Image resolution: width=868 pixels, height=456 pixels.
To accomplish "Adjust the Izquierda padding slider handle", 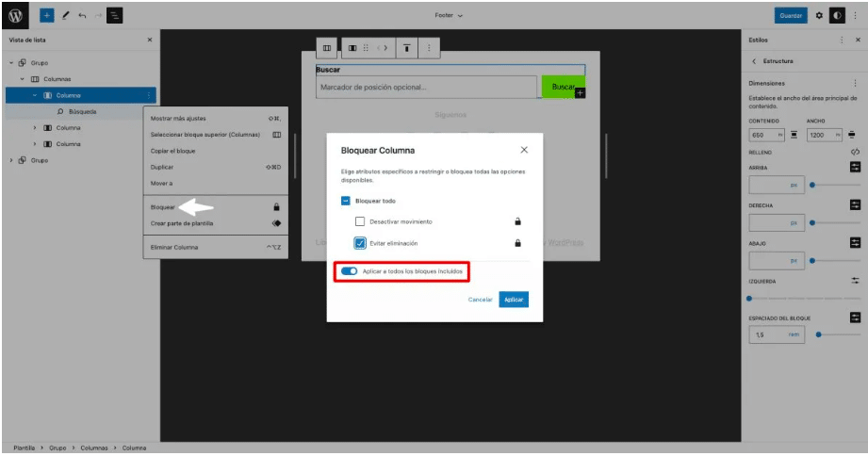I will tap(749, 299).
